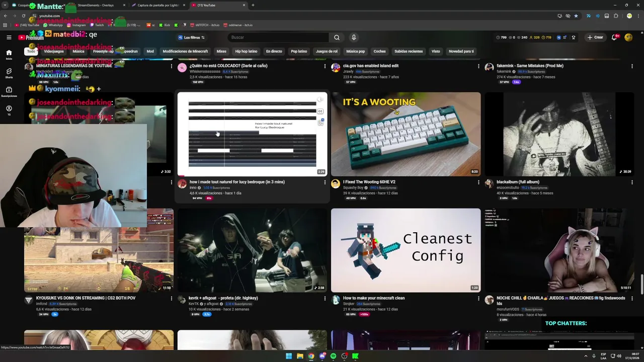This screenshot has width=644, height=362.
Task: Open options for How to make your minecraft clean
Action: [x=478, y=298]
